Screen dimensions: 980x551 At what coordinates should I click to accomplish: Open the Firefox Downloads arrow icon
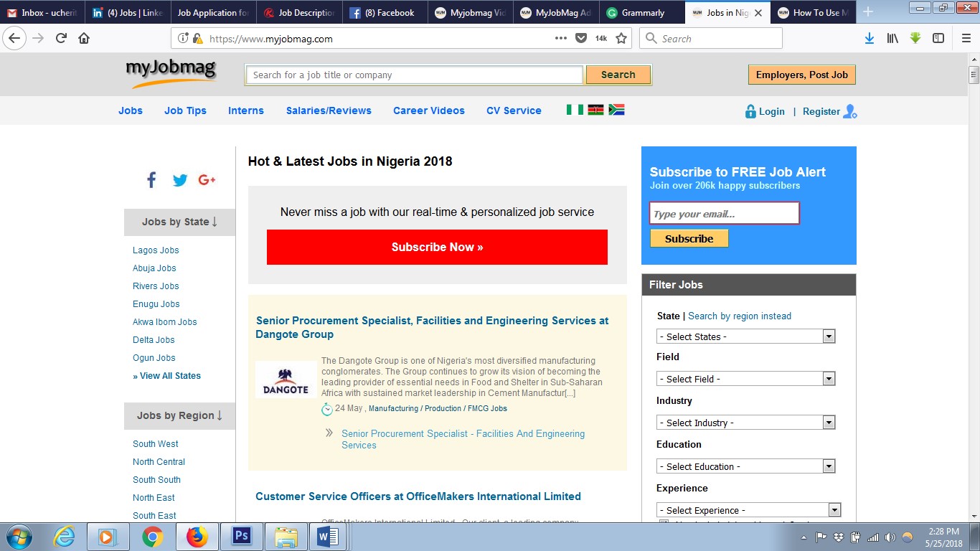coord(870,38)
